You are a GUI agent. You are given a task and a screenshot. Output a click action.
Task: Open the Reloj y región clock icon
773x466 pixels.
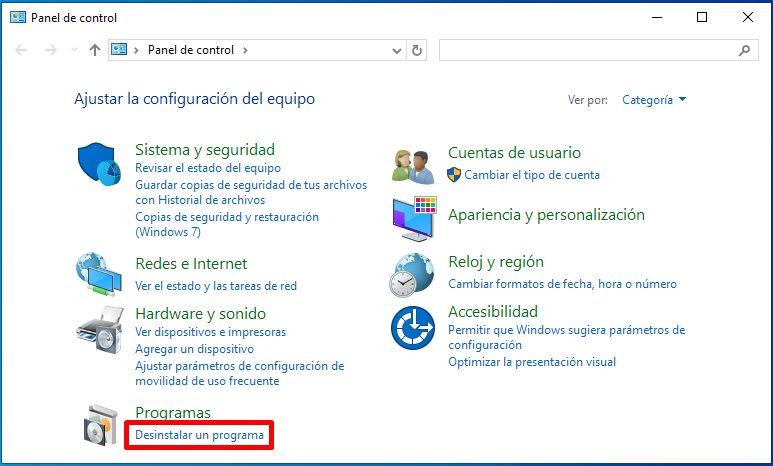(x=412, y=275)
